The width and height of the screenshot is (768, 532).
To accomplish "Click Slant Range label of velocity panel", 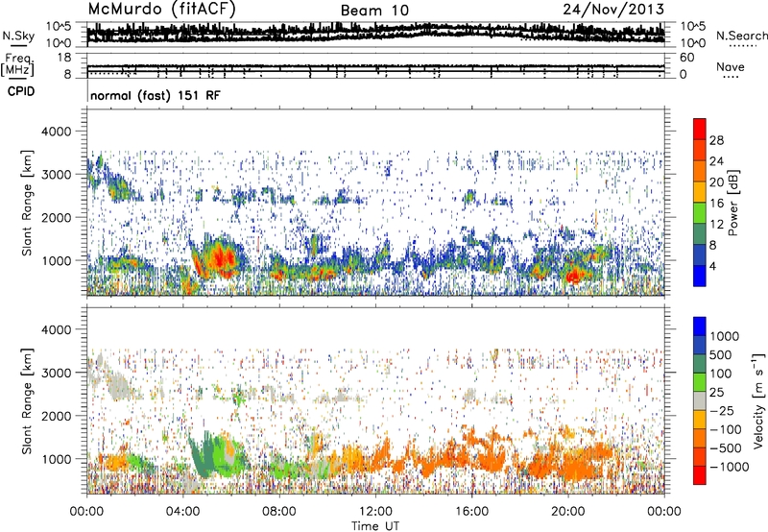I will [27, 400].
